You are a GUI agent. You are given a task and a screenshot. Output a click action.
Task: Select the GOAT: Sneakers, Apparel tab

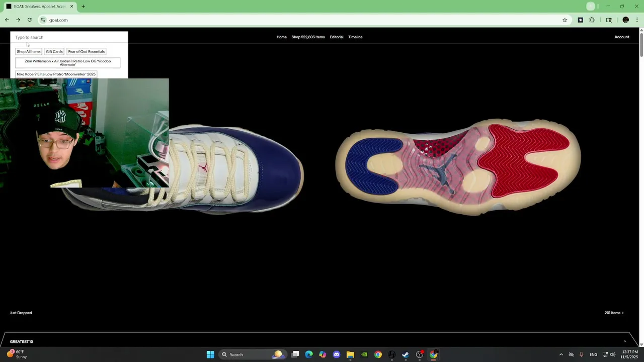[x=39, y=7]
